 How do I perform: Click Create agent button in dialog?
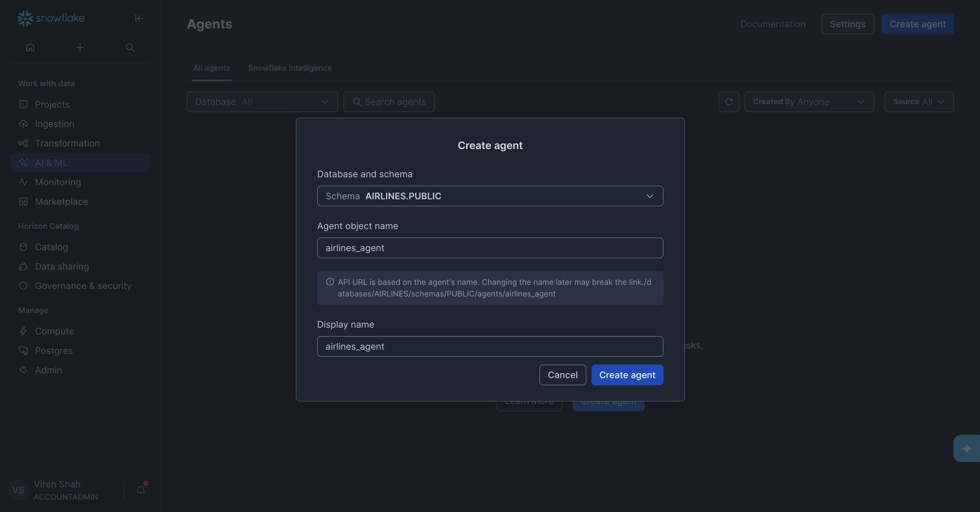tap(627, 375)
